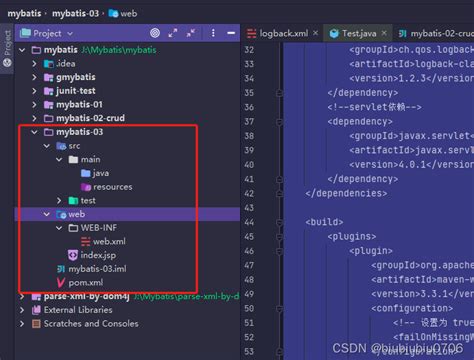Screen dimensions: 474x360
Task: Select the web.xml file name
Action: [109, 241]
